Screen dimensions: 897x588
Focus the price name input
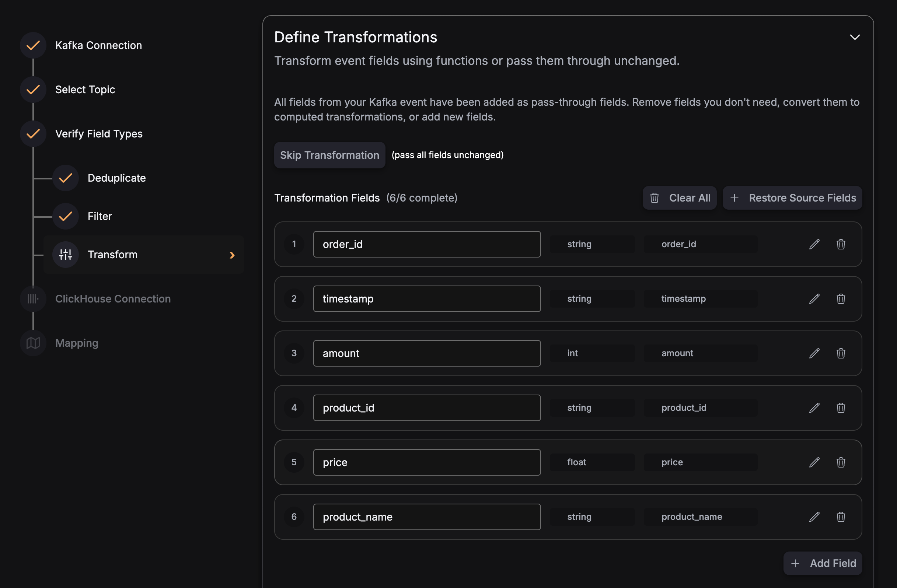coord(427,462)
